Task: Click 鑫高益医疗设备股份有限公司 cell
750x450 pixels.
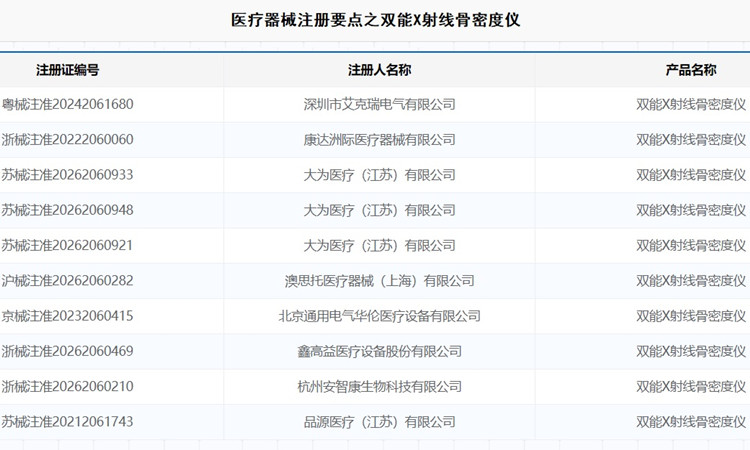Action: (379, 351)
